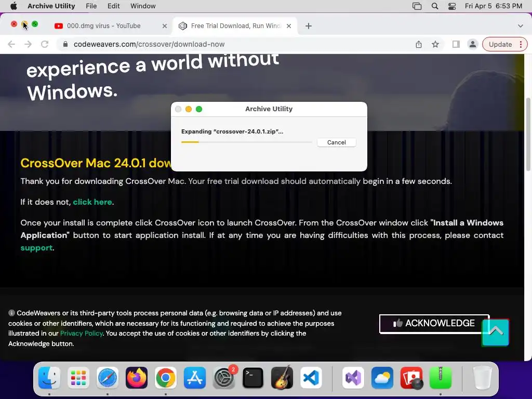View site information lock icon
The width and height of the screenshot is (532, 399).
click(x=65, y=44)
